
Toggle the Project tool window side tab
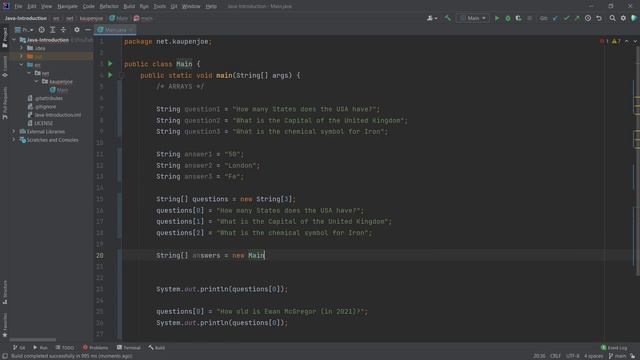pyautogui.click(x=5, y=38)
